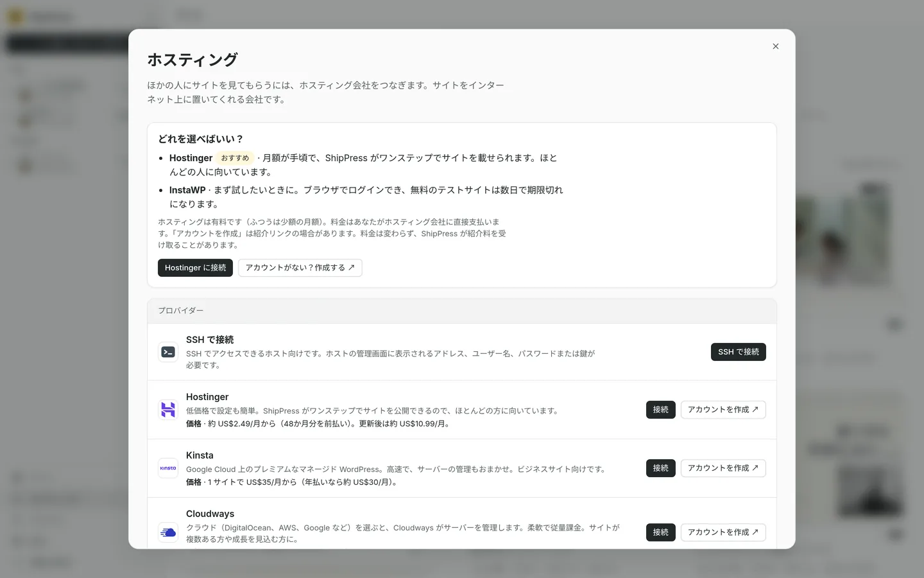
Task: Open アカウントがない？作成する link
Action: [300, 268]
